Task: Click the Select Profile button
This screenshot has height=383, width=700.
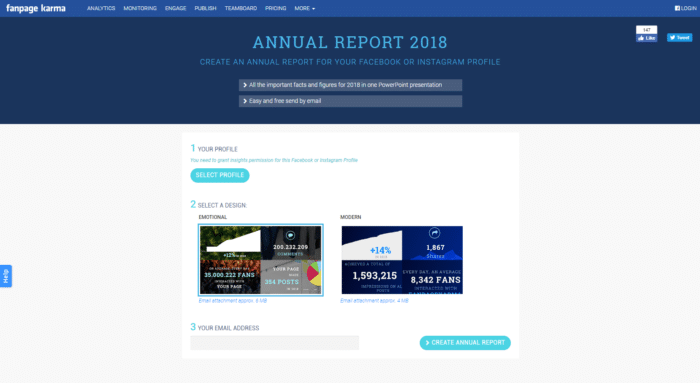Action: pos(220,175)
